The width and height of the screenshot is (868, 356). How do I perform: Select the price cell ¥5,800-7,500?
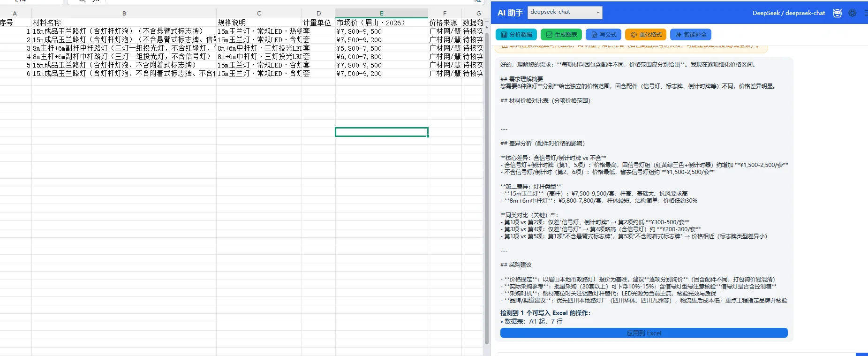point(382,48)
